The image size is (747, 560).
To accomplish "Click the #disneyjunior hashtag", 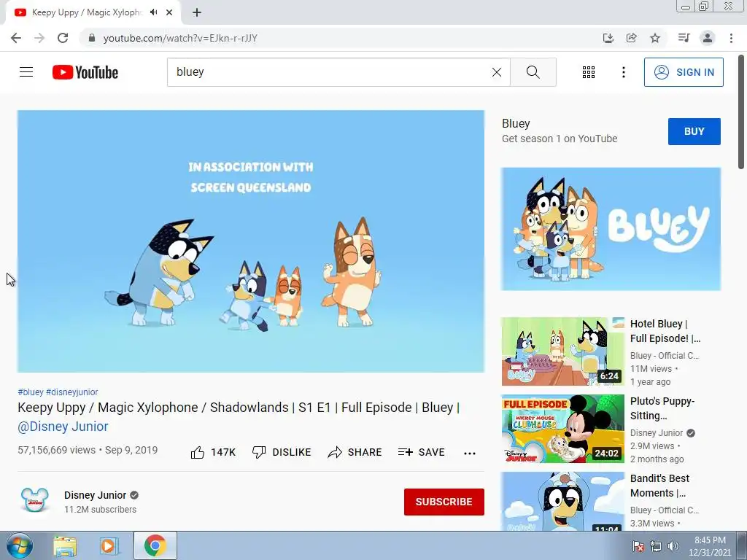I will pyautogui.click(x=72, y=392).
